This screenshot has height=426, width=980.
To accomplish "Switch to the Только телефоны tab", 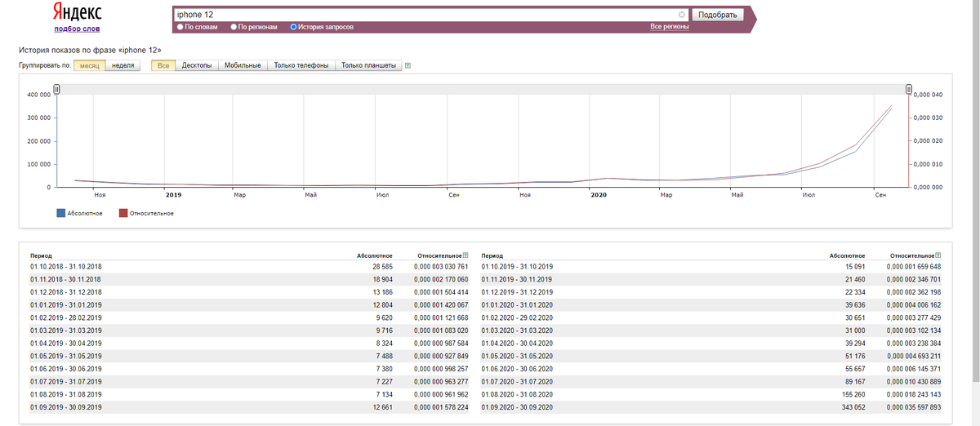I will coord(301,65).
